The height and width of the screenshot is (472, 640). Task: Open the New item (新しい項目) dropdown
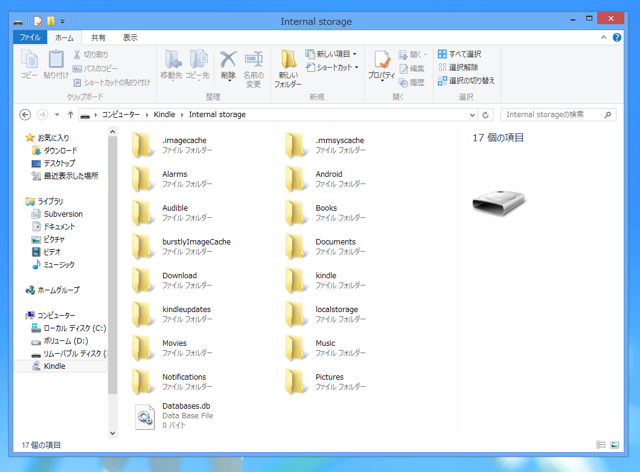point(331,54)
